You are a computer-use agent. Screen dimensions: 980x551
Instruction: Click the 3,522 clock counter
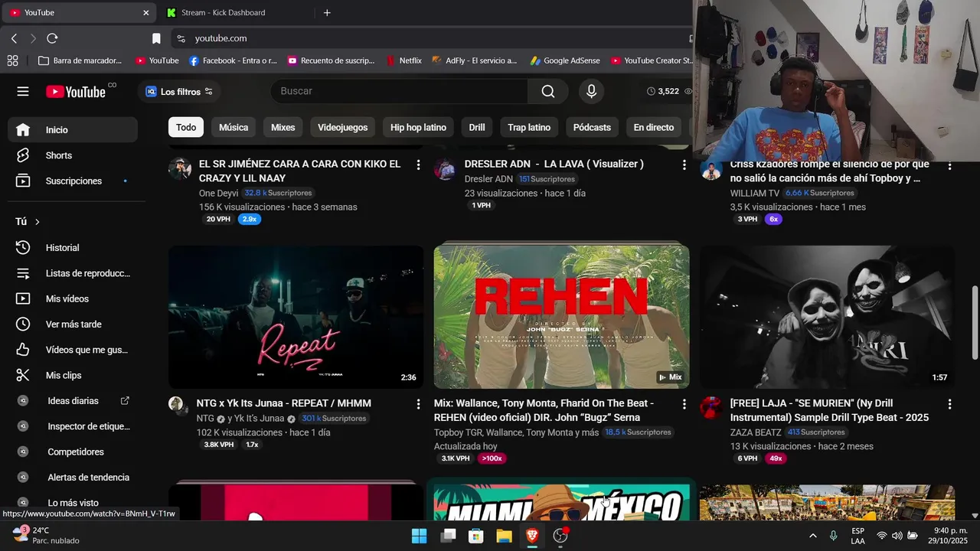click(x=663, y=91)
